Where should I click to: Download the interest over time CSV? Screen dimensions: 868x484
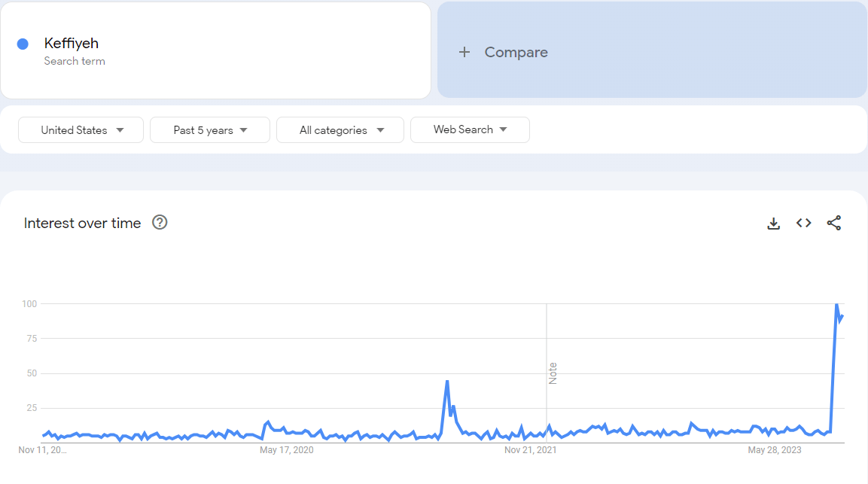[773, 223]
